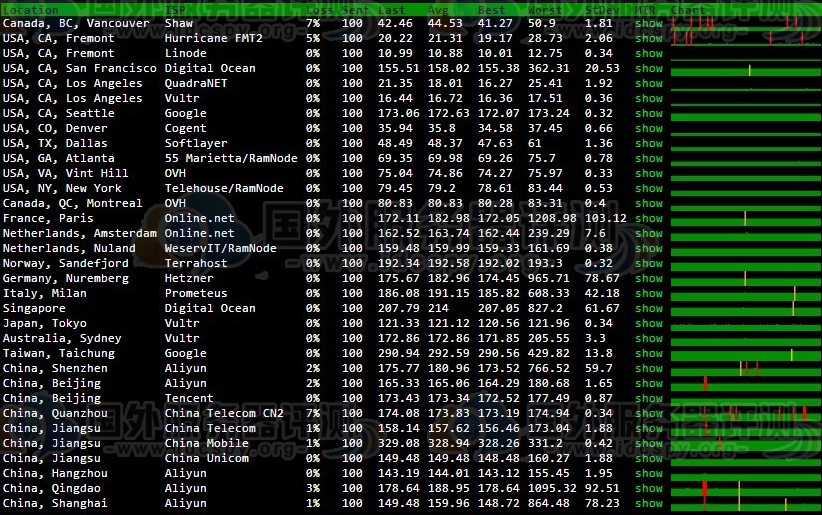Open MTR show link for Sydney Vultr row
The height and width of the screenshot is (515, 822).
click(648, 338)
